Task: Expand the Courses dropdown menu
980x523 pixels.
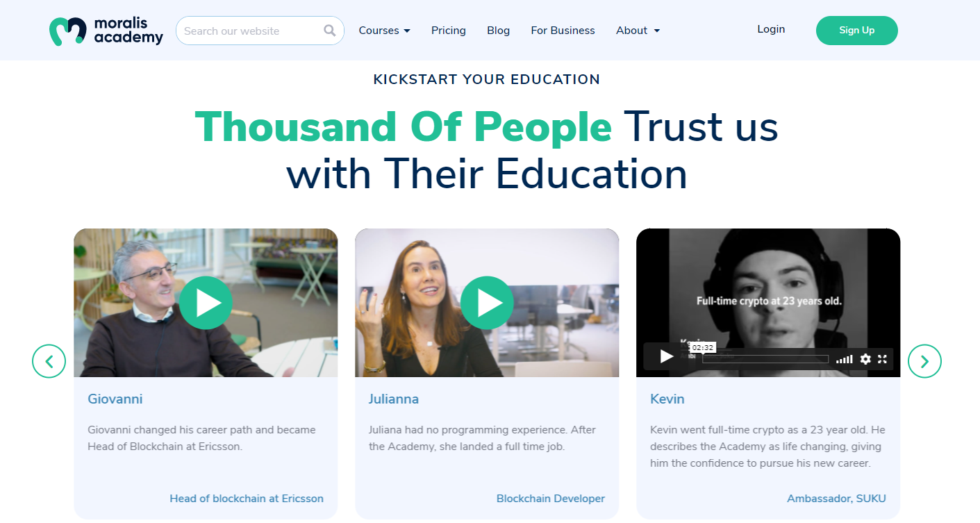Action: click(x=385, y=31)
